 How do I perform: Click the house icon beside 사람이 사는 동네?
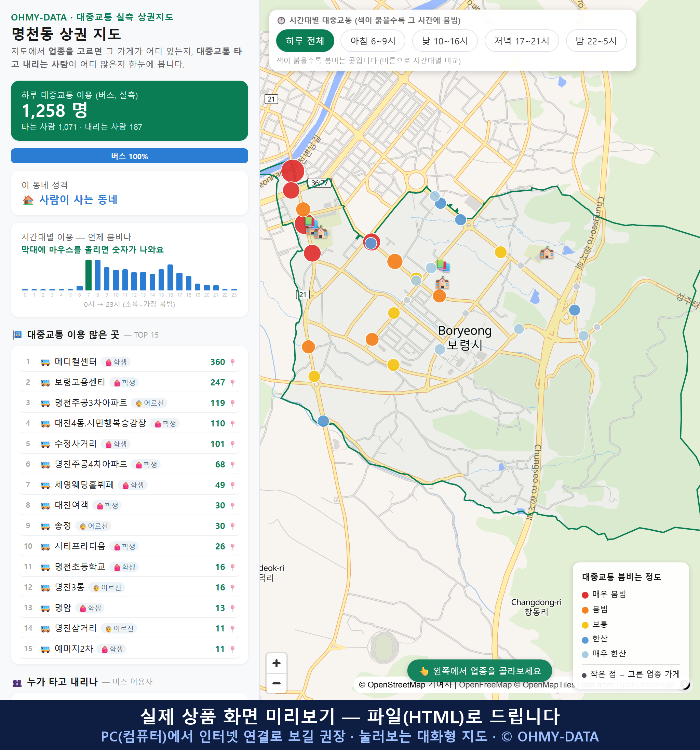pyautogui.click(x=28, y=200)
